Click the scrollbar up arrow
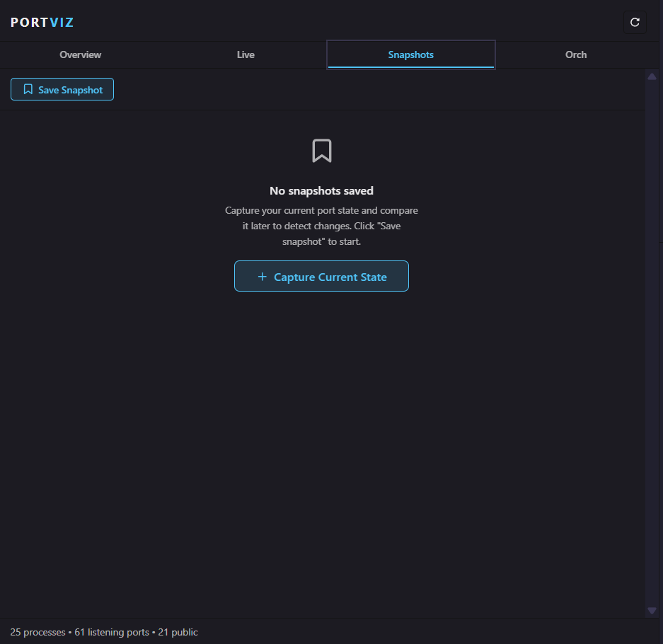This screenshot has height=644, width=663. click(652, 76)
